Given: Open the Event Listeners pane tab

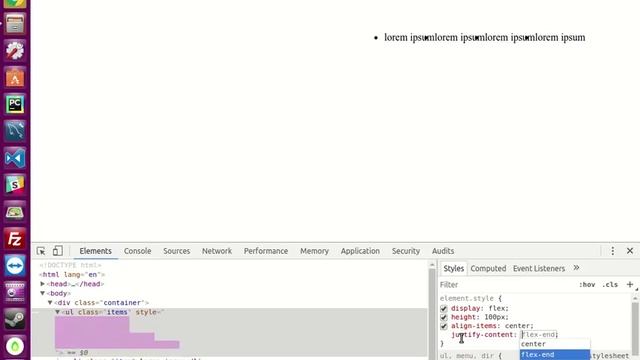Looking at the screenshot, I should click(539, 268).
